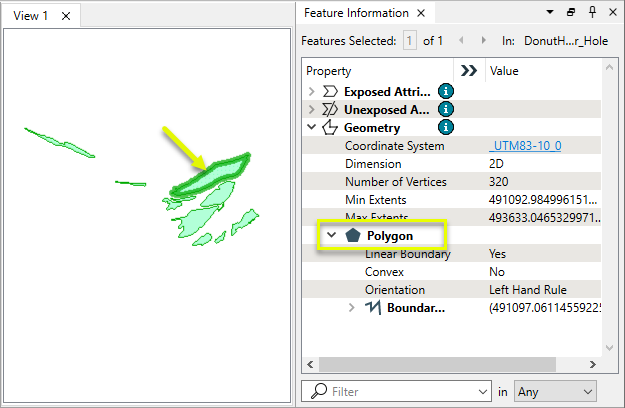This screenshot has width=625, height=408.
Task: Click the Polygon pentagon icon
Action: point(353,236)
